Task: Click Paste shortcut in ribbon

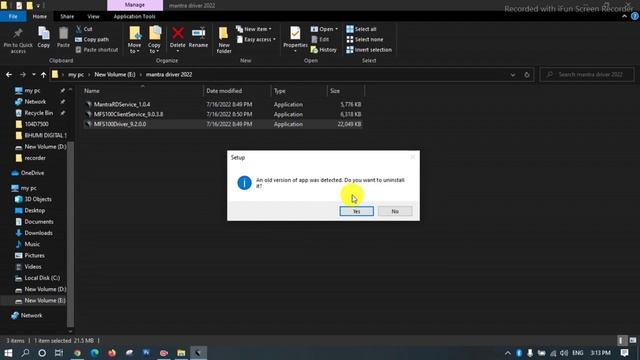Action: point(97,50)
